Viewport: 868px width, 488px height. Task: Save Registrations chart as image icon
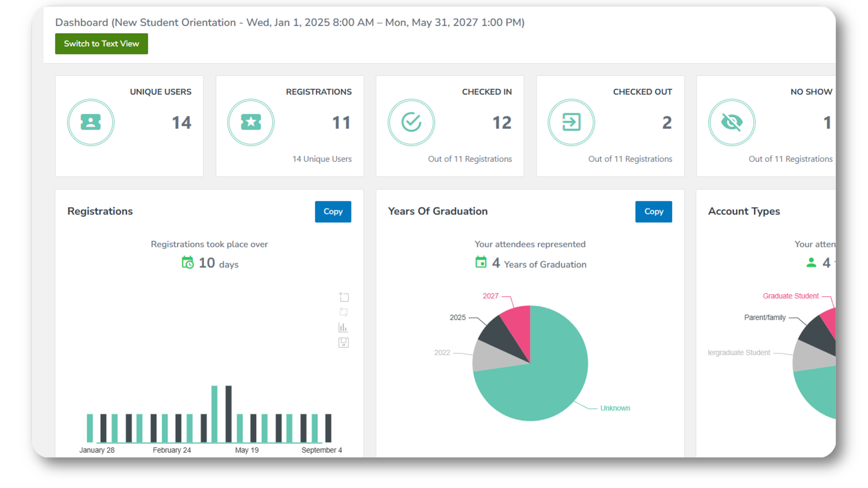click(x=343, y=343)
